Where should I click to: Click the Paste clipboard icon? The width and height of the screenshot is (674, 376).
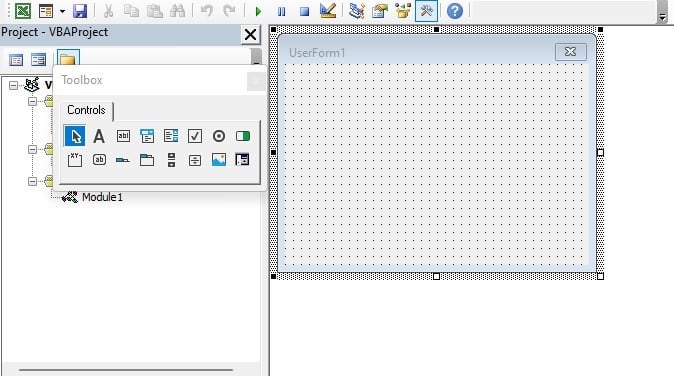point(154,11)
